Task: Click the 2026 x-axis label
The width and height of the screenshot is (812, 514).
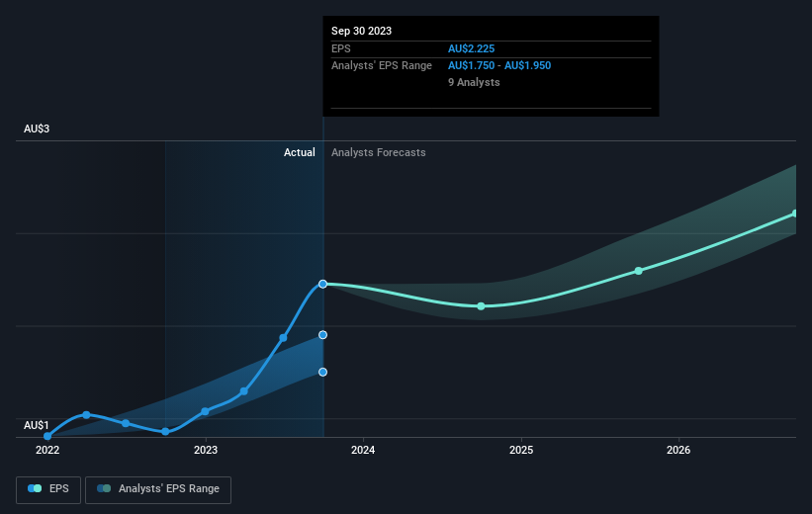Action: point(678,450)
